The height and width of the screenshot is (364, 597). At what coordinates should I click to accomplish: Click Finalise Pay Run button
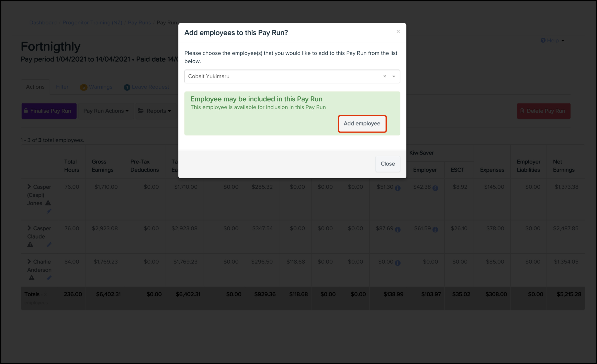[x=49, y=111]
